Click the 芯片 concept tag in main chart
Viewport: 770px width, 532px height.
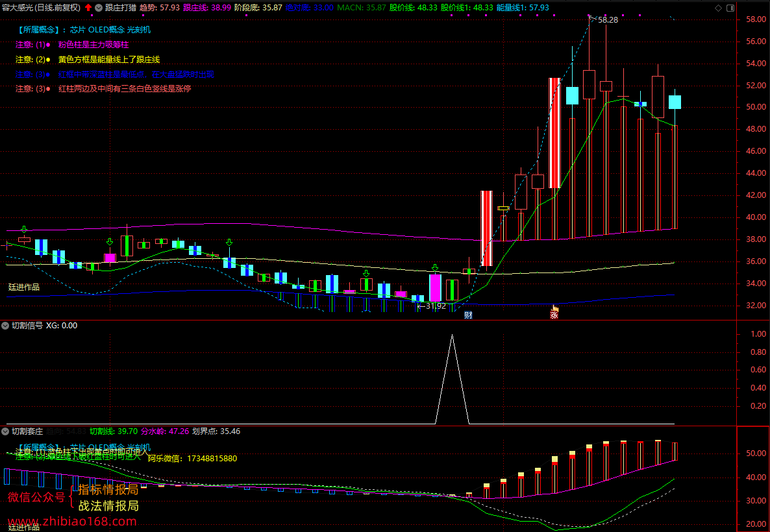[78, 30]
